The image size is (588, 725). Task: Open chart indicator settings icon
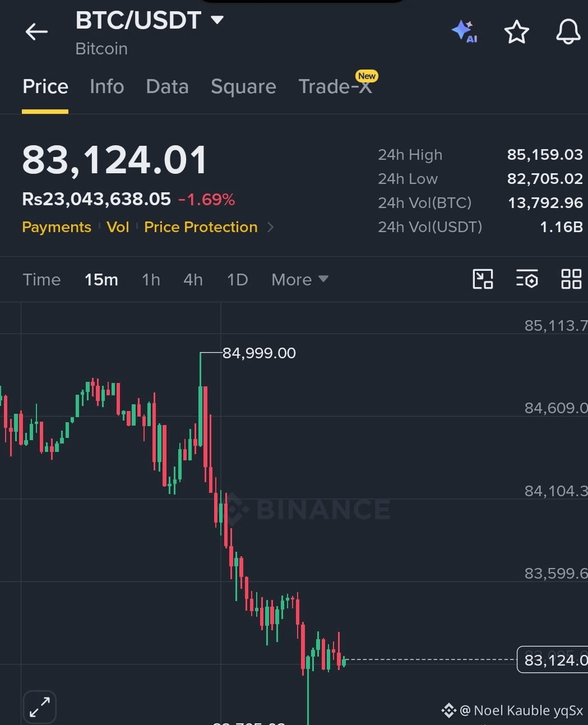point(527,279)
